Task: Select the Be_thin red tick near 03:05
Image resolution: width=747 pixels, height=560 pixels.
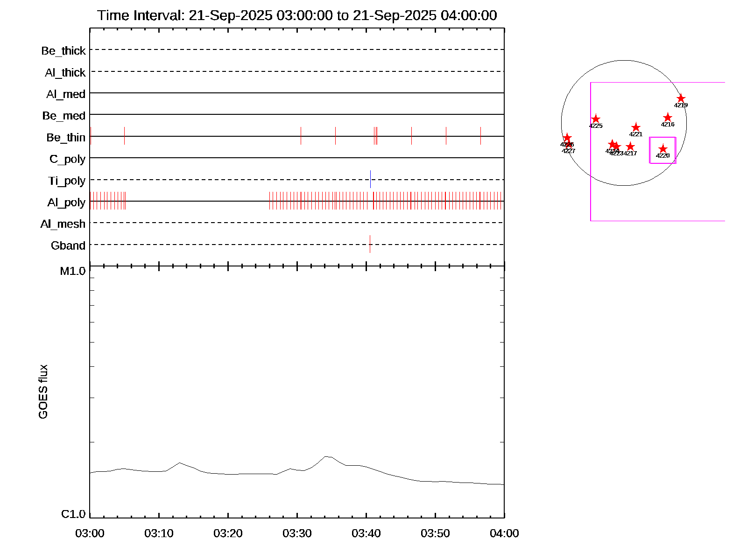Action: (x=124, y=136)
